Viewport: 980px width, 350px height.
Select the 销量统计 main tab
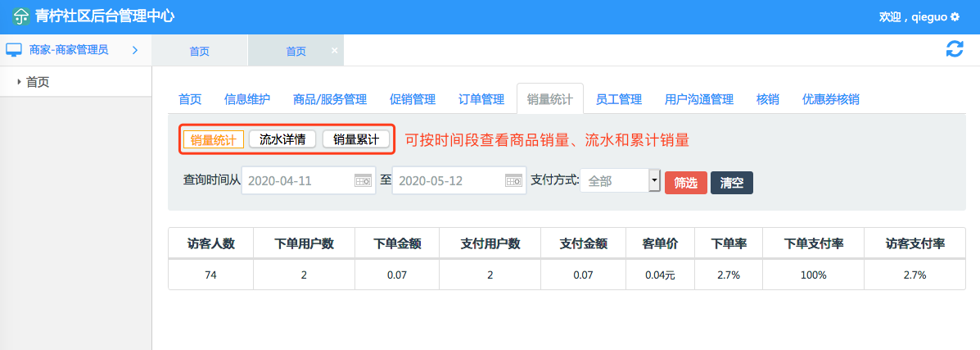(x=550, y=99)
